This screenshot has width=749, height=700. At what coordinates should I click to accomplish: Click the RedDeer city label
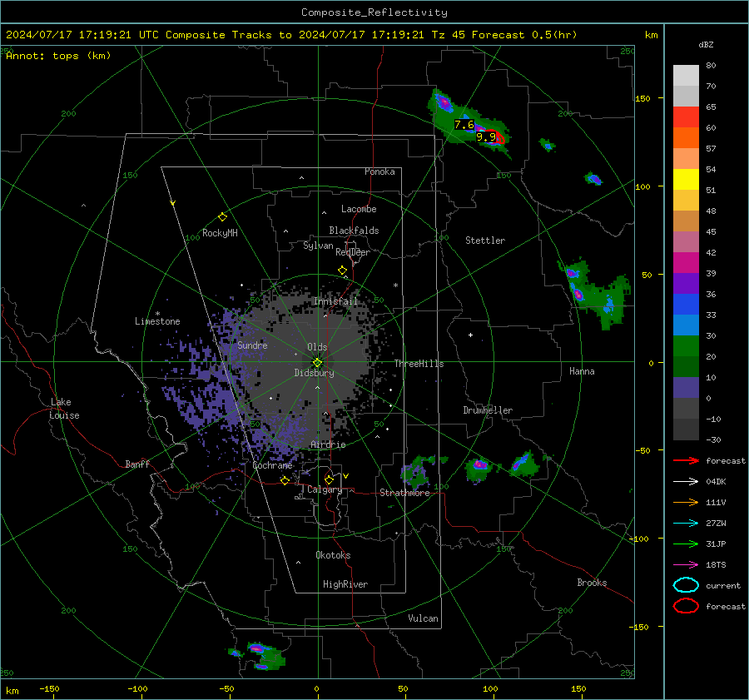pyautogui.click(x=353, y=252)
